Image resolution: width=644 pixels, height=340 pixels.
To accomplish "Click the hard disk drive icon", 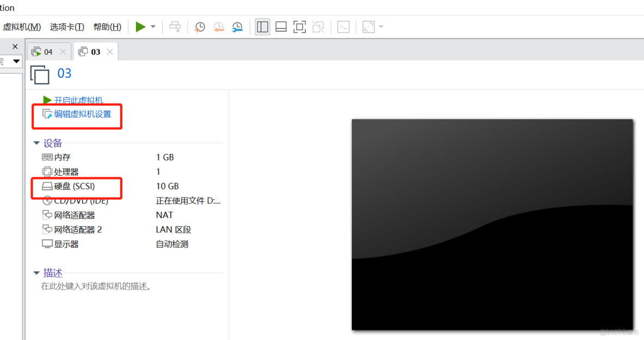I will (x=47, y=187).
